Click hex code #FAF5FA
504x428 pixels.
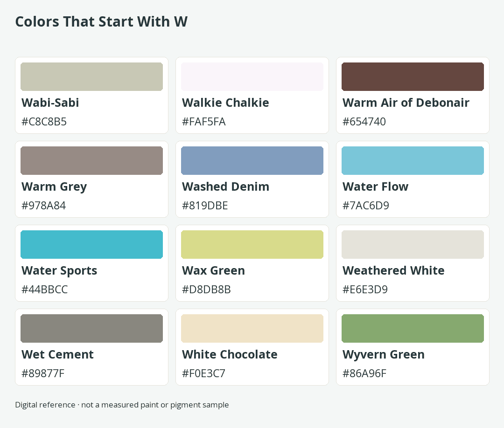coord(204,122)
